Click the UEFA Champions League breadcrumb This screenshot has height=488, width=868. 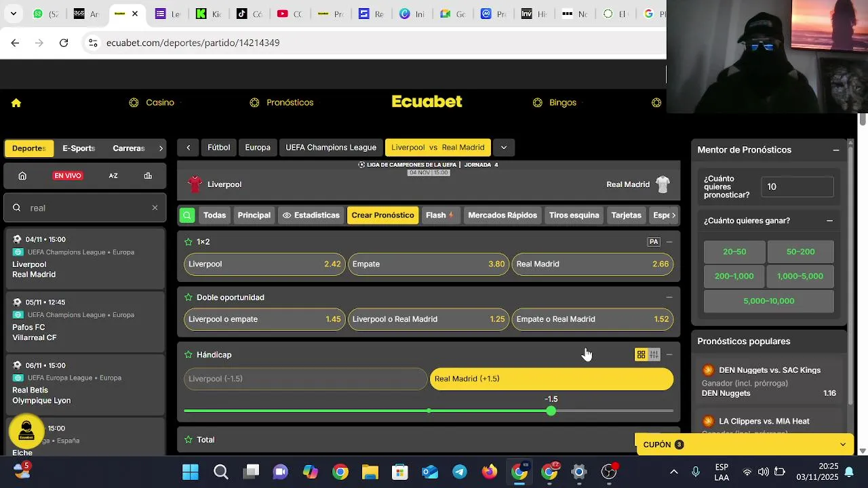pos(331,148)
